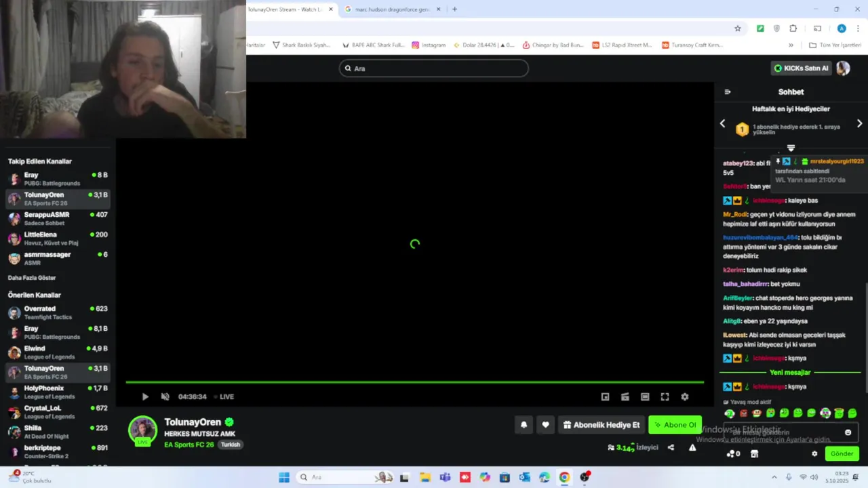
Task: Show next weekly gifter with right arrow
Action: (859, 123)
